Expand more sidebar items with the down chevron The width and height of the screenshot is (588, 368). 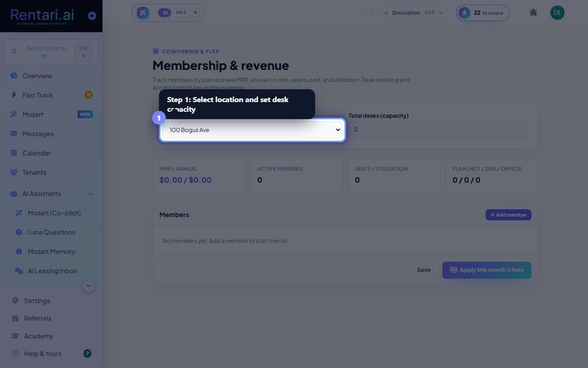click(x=89, y=286)
